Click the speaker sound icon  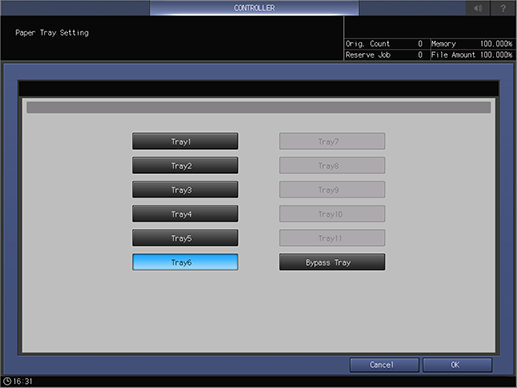[x=478, y=8]
